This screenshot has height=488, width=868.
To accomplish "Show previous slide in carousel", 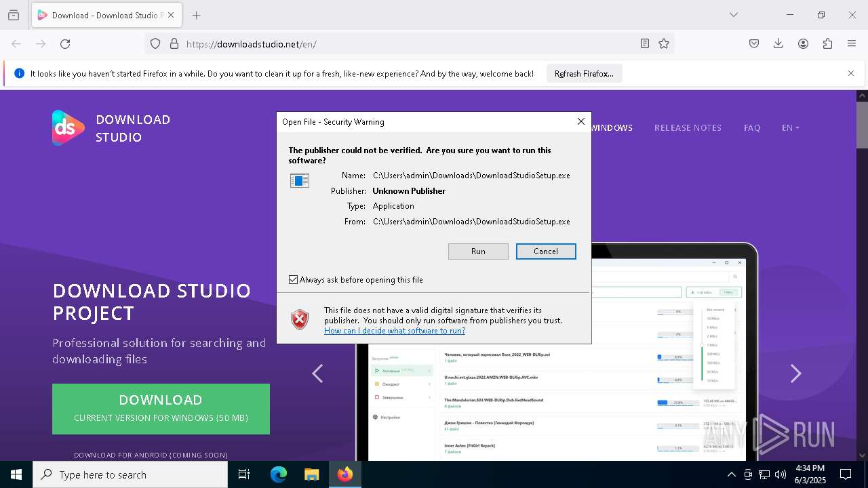I will (317, 373).
